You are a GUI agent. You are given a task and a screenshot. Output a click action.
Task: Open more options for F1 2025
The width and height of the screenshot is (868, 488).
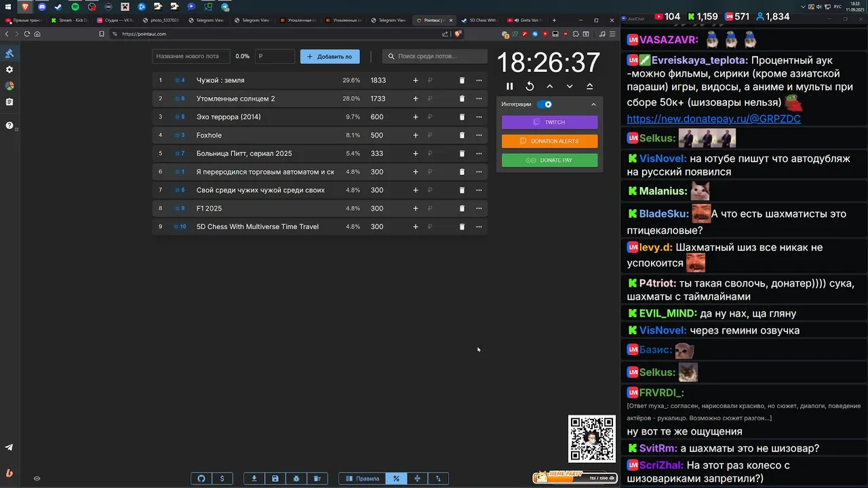click(479, 208)
